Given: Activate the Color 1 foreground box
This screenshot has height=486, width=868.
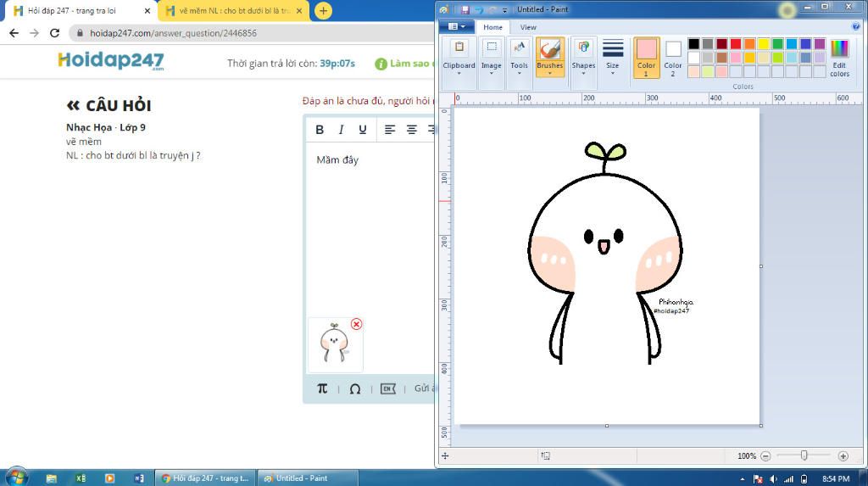Looking at the screenshot, I should coord(646,57).
